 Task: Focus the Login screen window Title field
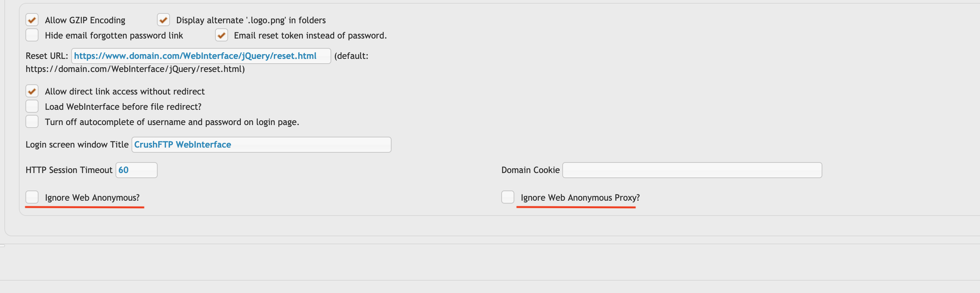261,145
